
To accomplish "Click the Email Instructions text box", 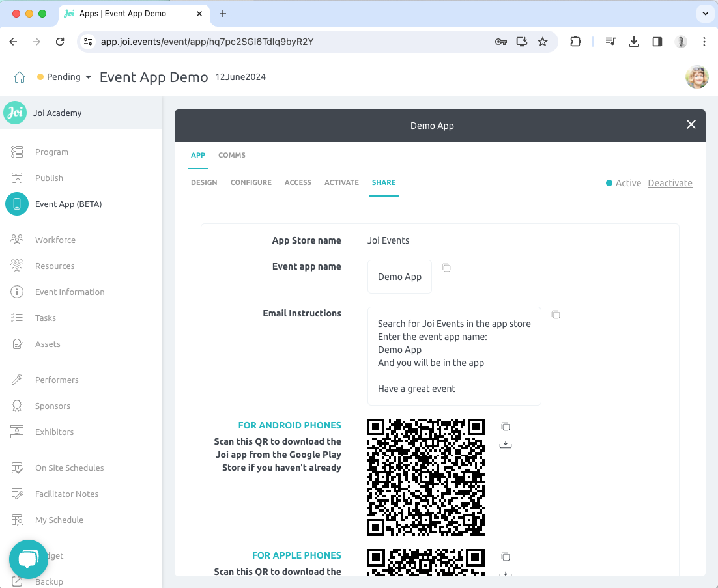I will (454, 356).
